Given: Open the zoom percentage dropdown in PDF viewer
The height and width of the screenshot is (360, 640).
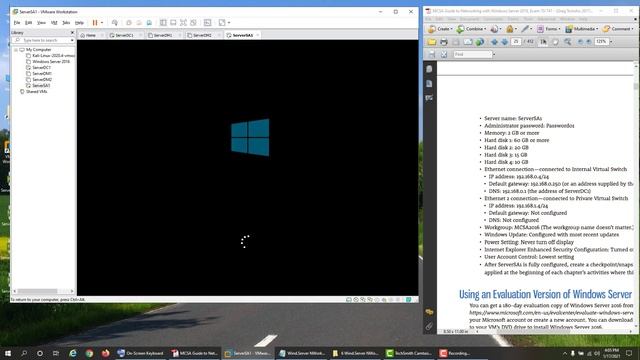Looking at the screenshot, I should tap(611, 42).
